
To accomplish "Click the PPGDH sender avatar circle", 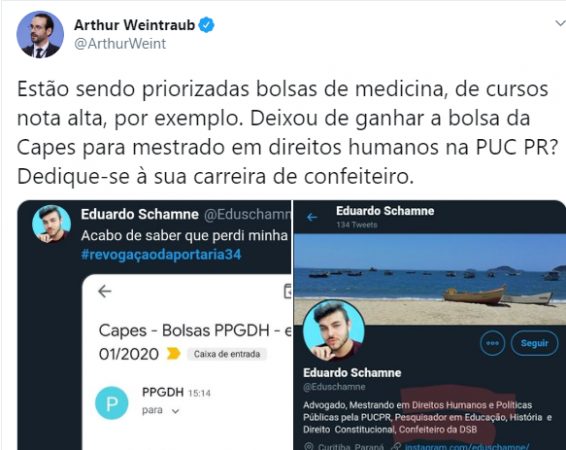I will coord(112,403).
